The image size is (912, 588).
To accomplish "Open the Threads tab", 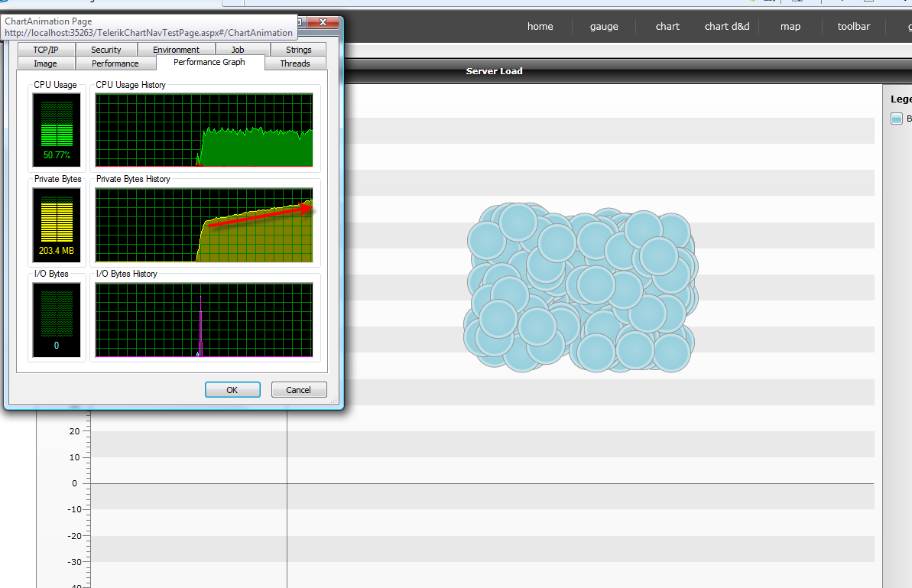I will [x=295, y=63].
